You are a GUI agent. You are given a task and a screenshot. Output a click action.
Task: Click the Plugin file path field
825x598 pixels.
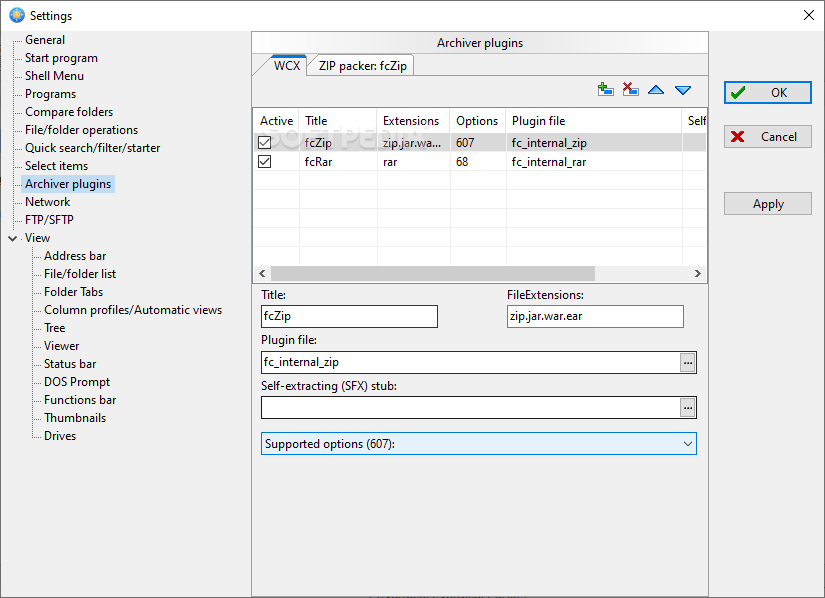pos(470,363)
